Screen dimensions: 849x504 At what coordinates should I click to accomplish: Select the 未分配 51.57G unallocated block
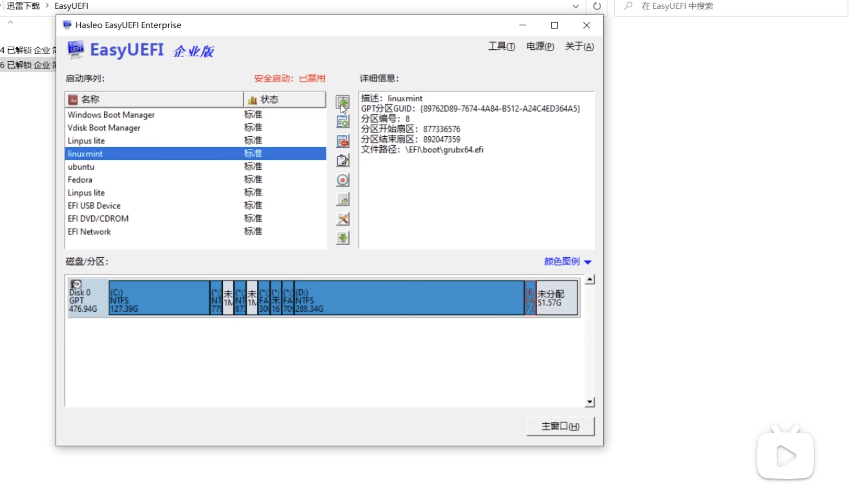(557, 298)
